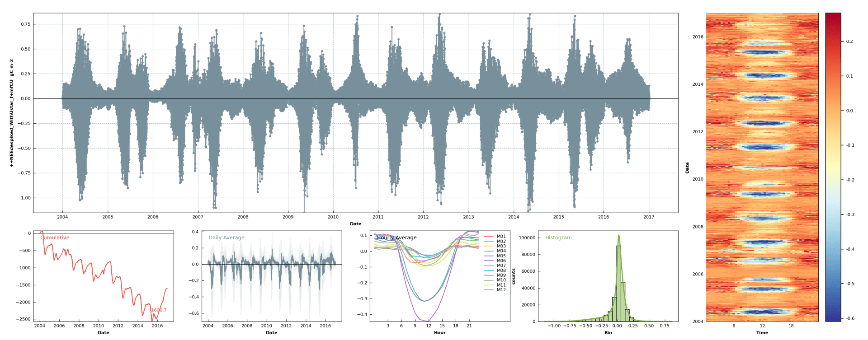Click the -0.6 tick on Daily Average y-axis

pyautogui.click(x=193, y=313)
